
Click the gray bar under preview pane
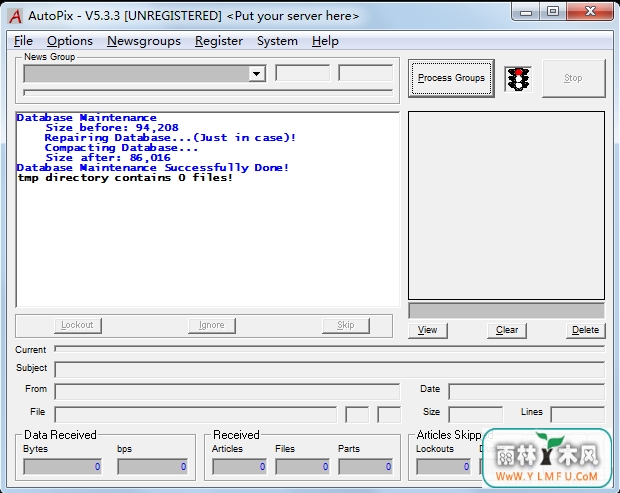[x=507, y=311]
